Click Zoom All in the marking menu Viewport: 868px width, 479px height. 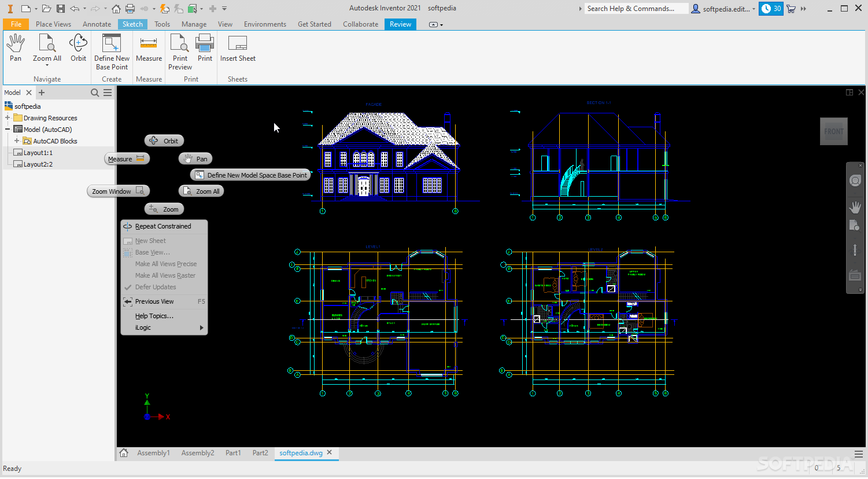pyautogui.click(x=201, y=191)
